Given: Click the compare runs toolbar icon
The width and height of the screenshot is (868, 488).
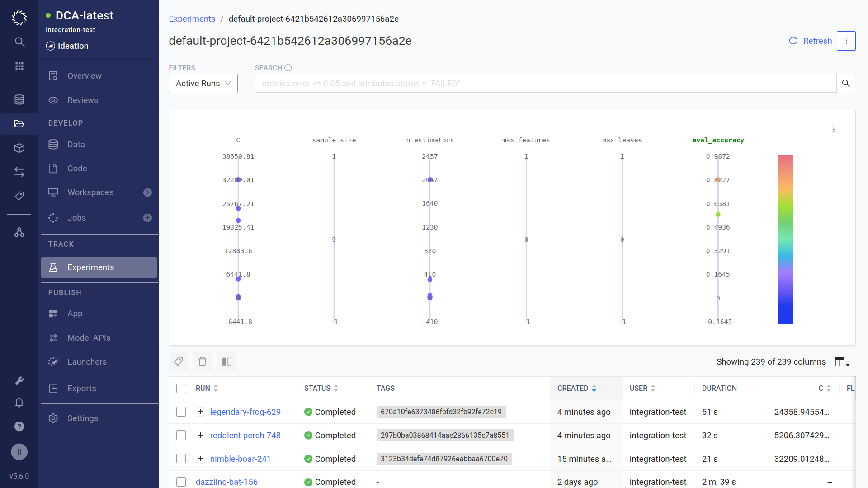Looking at the screenshot, I should tap(226, 361).
